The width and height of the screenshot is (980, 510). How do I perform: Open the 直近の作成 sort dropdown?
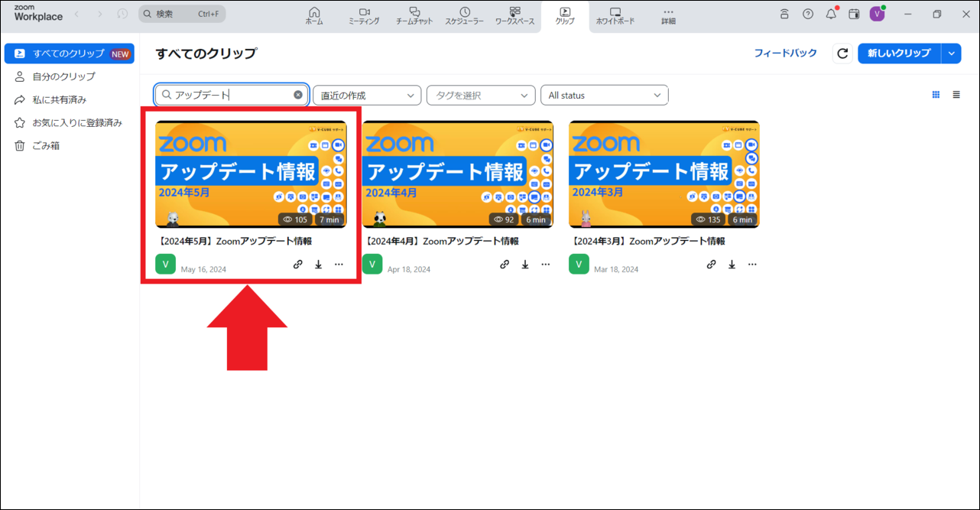[x=367, y=95]
